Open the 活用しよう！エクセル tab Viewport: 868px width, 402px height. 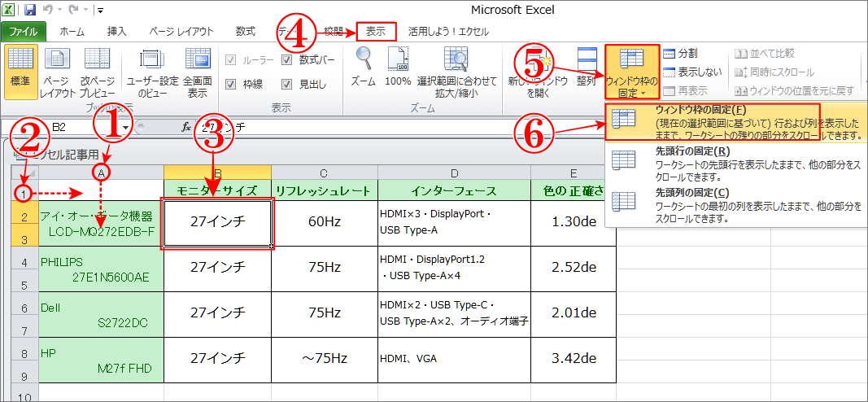[448, 32]
